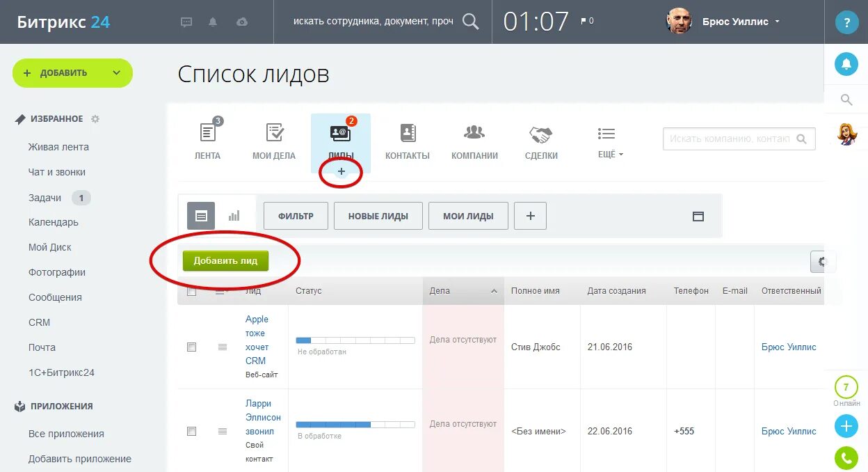This screenshot has width=868, height=472.
Task: Open Все приложения in sidebar
Action: (66, 434)
